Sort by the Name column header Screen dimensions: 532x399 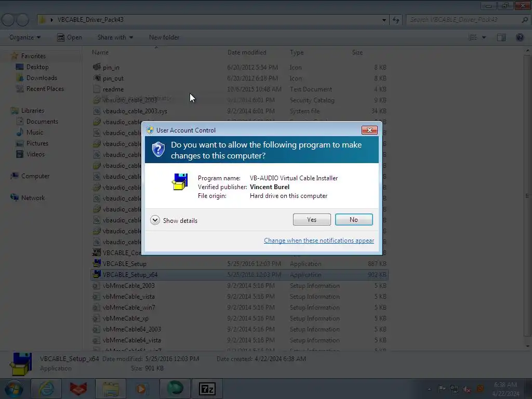click(x=100, y=52)
